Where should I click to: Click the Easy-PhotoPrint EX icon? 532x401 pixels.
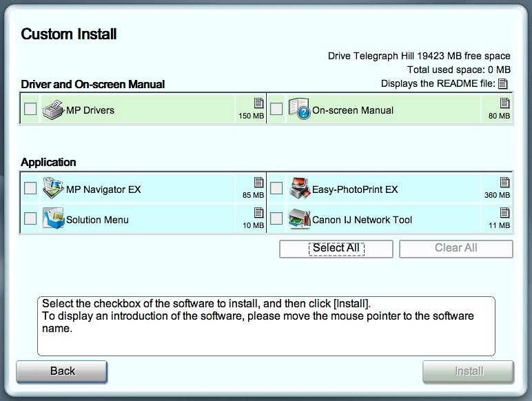(x=299, y=189)
